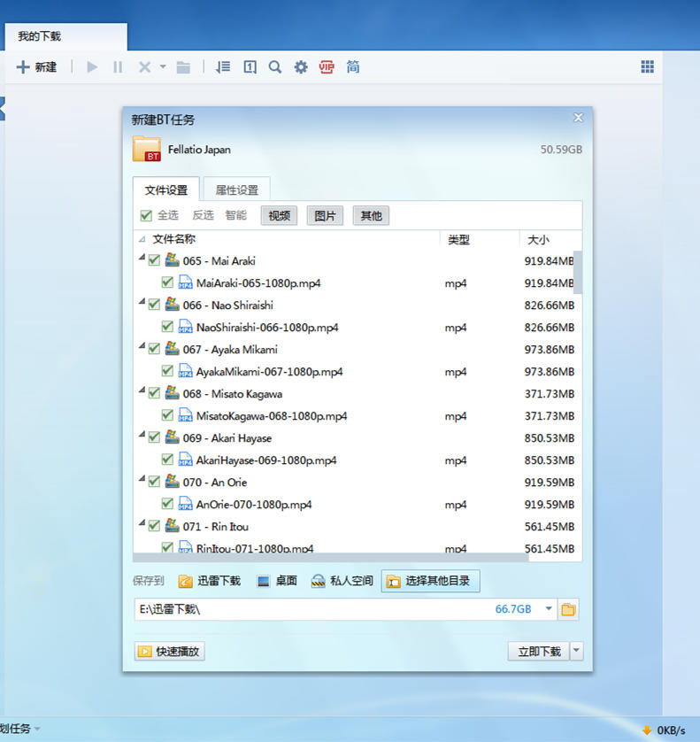Click the vertical scrollbar of the file list
The height and width of the screenshot is (742, 700).
click(578, 272)
